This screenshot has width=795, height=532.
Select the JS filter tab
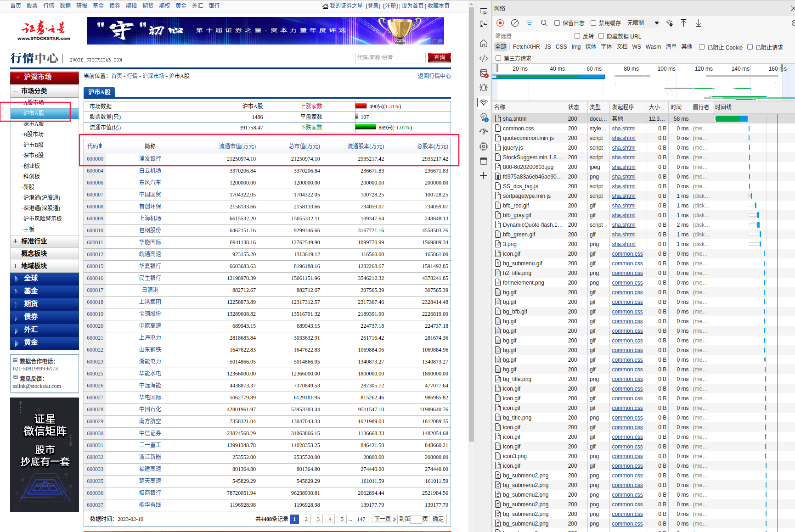(548, 47)
